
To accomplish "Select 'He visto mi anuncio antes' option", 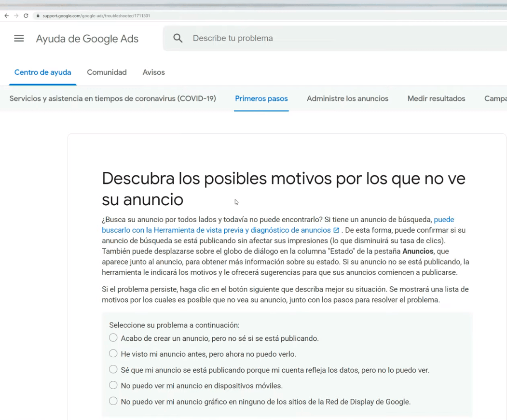I will (x=113, y=353).
